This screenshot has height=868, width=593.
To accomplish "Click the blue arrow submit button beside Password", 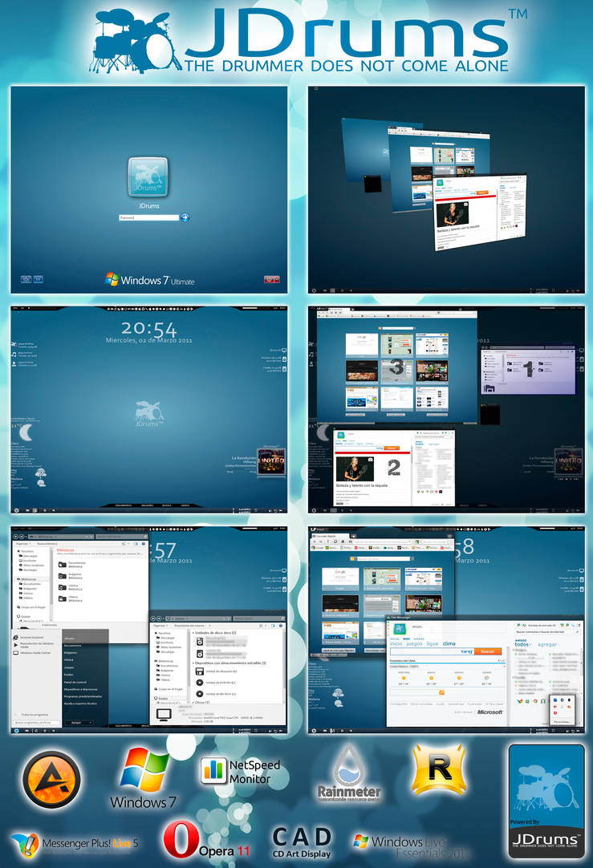I will [185, 217].
